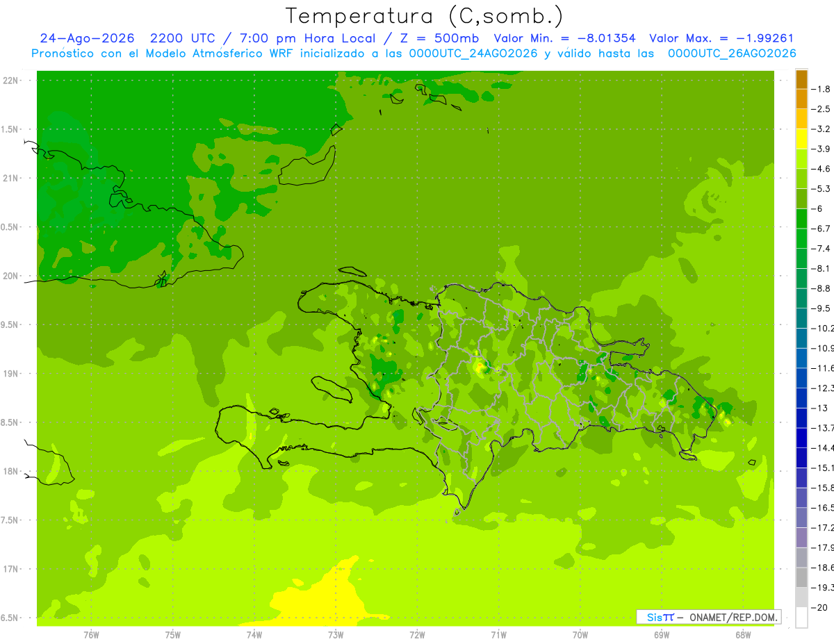Click the '18N' latitude axis label
Screen dimensions: 834x644
tap(11, 471)
